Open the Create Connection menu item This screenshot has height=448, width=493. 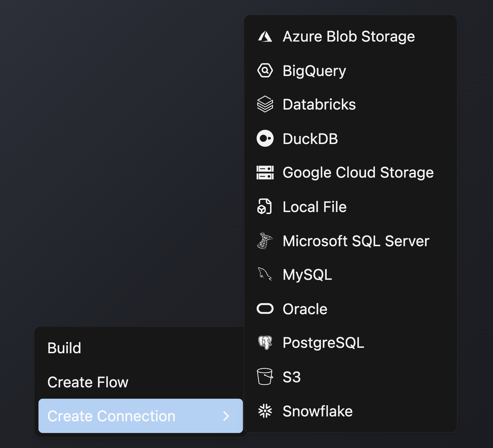click(111, 416)
